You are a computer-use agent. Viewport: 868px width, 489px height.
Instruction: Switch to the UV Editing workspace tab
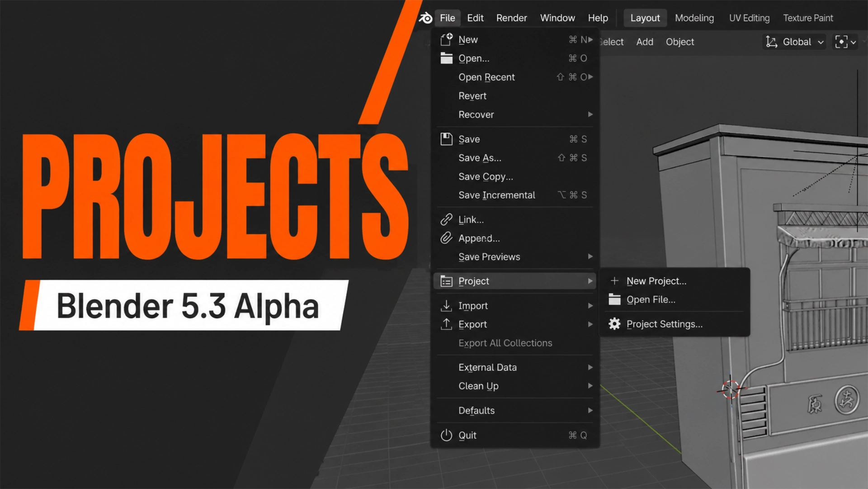(749, 18)
